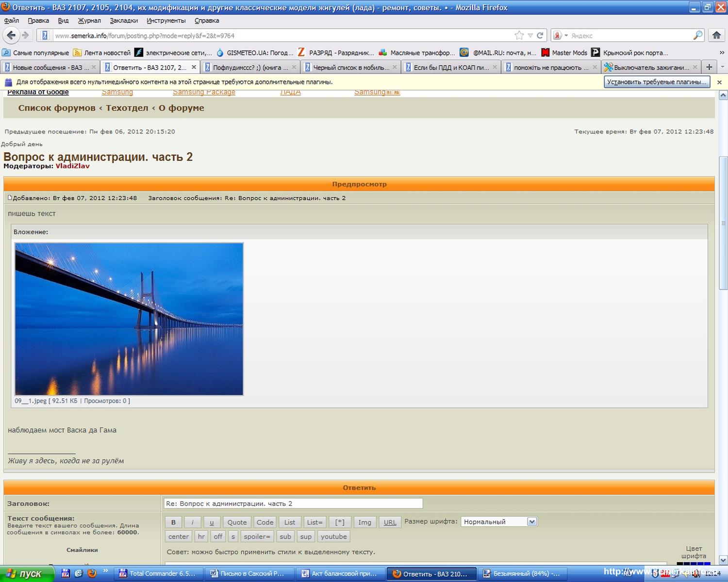Open the font size dropdown
The height and width of the screenshot is (582, 728).
(532, 522)
